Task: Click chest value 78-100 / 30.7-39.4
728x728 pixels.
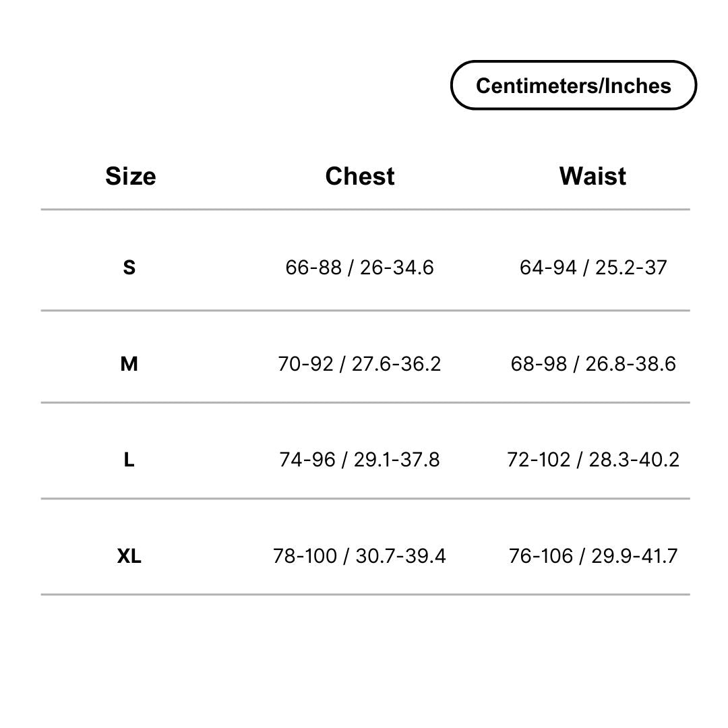Action: pos(359,555)
